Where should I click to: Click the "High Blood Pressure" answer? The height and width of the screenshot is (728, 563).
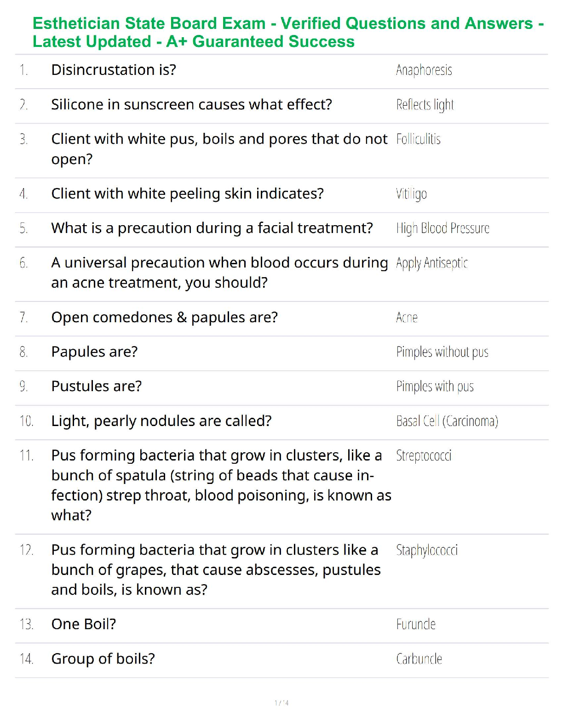pos(442,228)
